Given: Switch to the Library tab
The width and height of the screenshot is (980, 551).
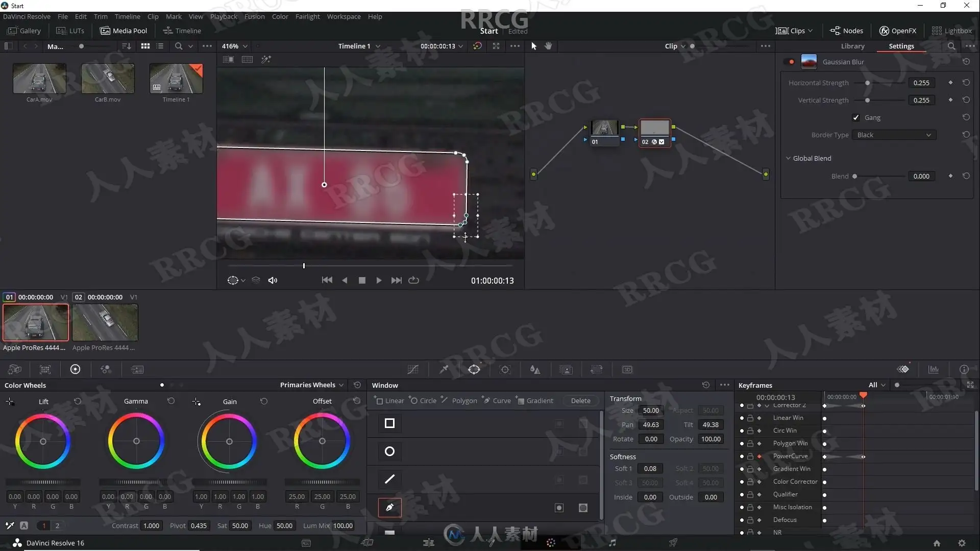Looking at the screenshot, I should [852, 46].
